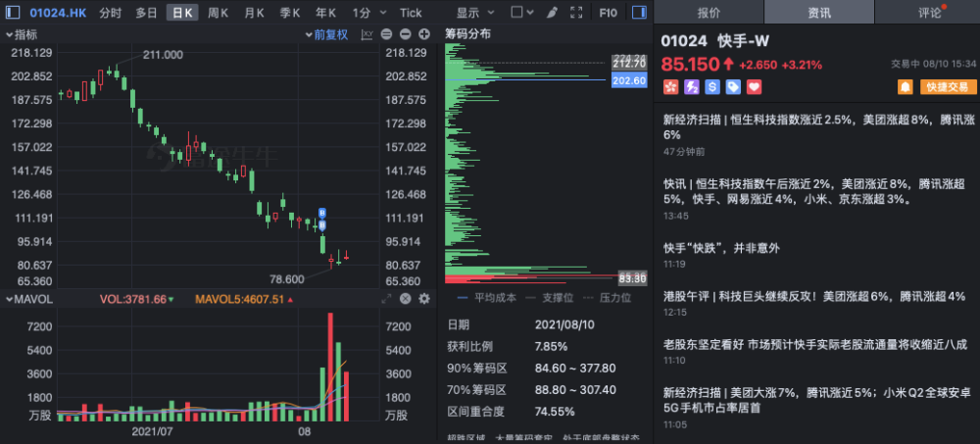Click the blue dollar sign icon
Image resolution: width=980 pixels, height=444 pixels.
pyautogui.click(x=712, y=87)
